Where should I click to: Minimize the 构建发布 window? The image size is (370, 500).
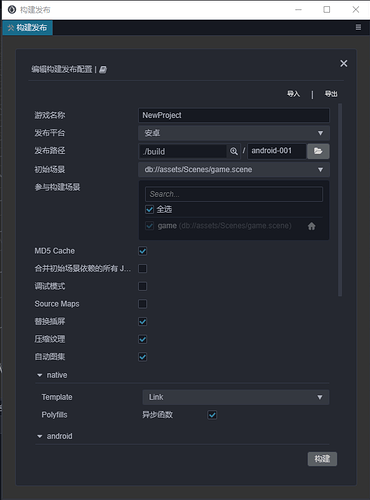tap(298, 10)
